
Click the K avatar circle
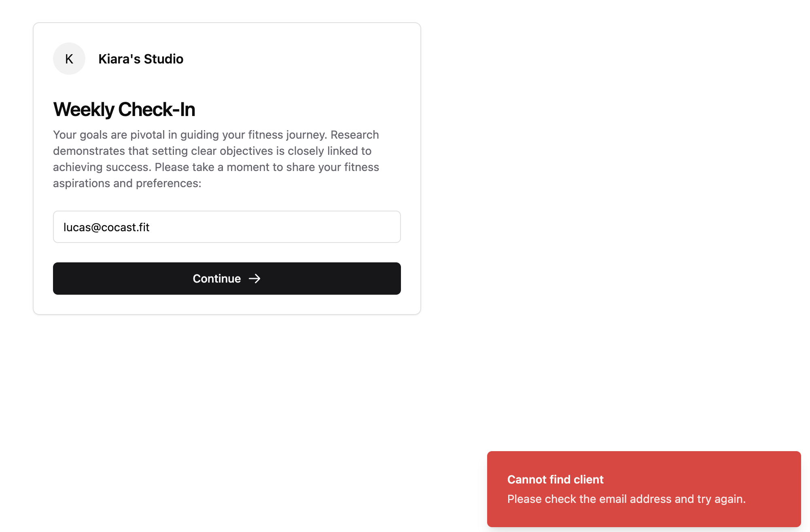pyautogui.click(x=69, y=59)
